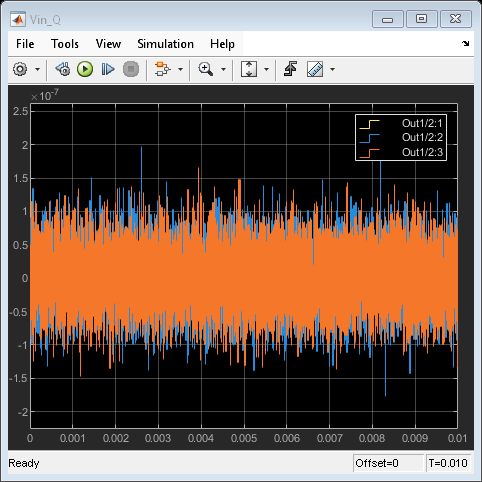Open the File menu
482x482 pixels.
tap(25, 44)
